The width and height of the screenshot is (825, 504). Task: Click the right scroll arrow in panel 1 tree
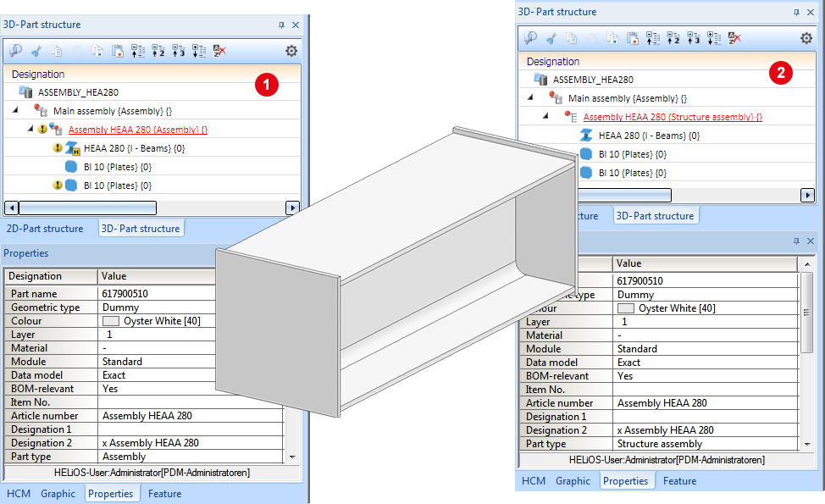(x=292, y=208)
